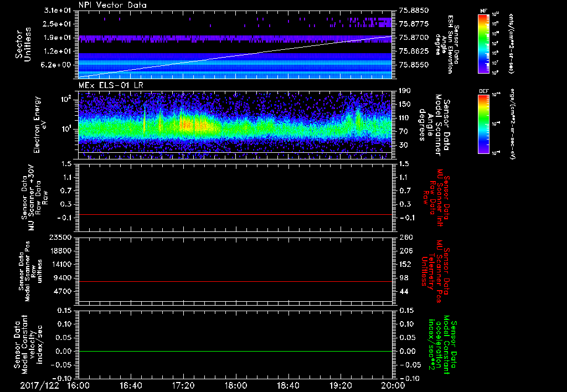567x392 pixels.
Task: Click the 98 telemetry position tick
Action: pos(404,278)
